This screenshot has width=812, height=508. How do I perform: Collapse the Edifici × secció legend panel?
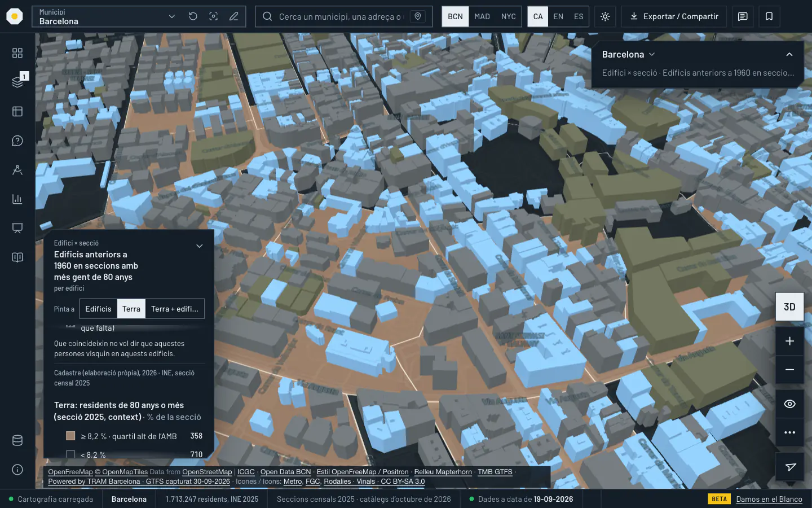199,246
